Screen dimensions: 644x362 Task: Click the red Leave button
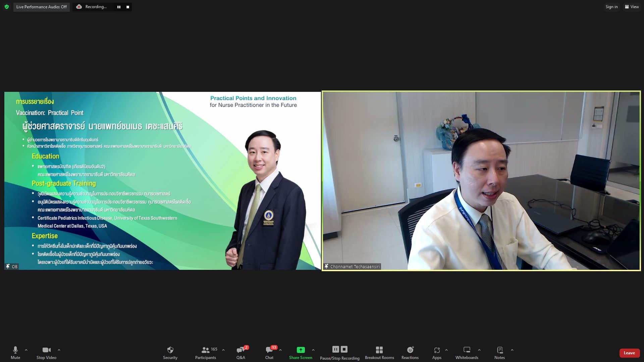pyautogui.click(x=629, y=353)
